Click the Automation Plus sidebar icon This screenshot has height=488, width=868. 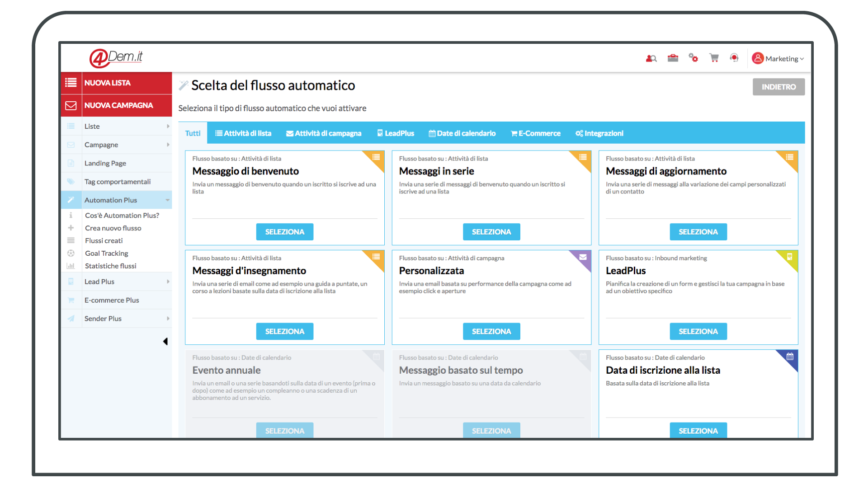pos(71,200)
